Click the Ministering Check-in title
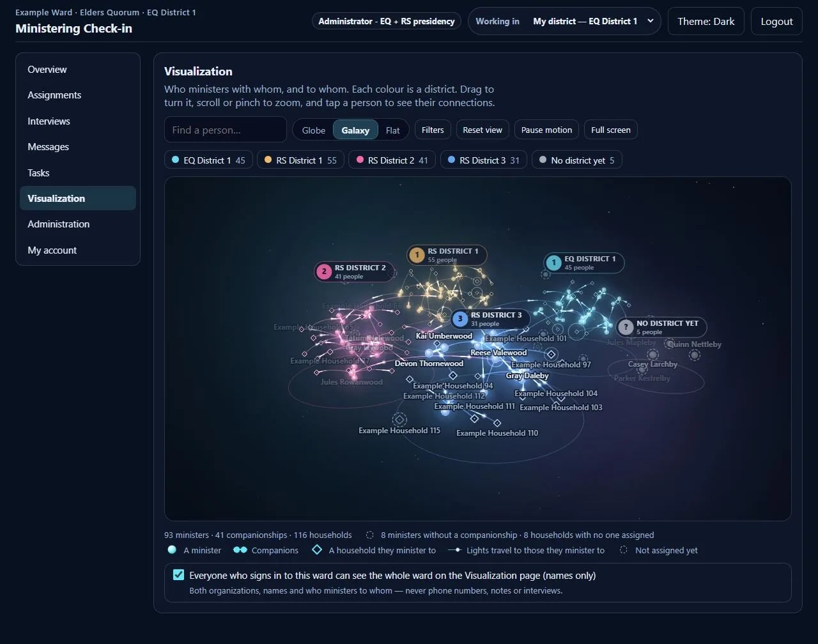 [73, 29]
